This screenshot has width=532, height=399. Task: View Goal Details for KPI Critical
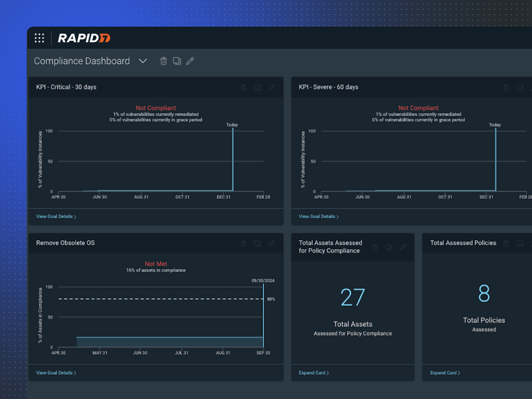(x=56, y=217)
